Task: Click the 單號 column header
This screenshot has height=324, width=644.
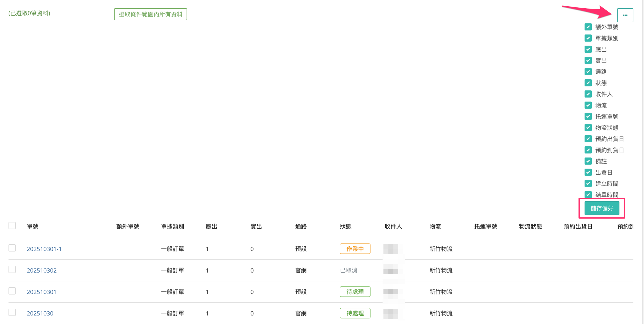Action: coord(32,226)
